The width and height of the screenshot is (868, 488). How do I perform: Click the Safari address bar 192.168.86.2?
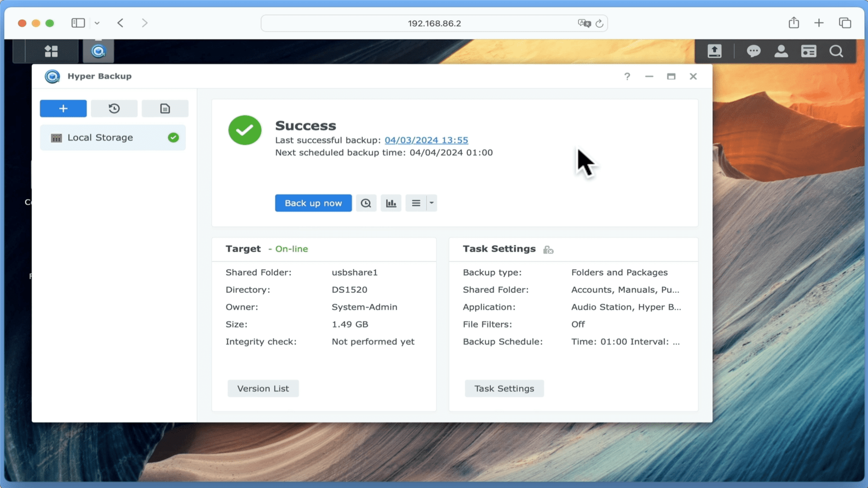(x=434, y=23)
